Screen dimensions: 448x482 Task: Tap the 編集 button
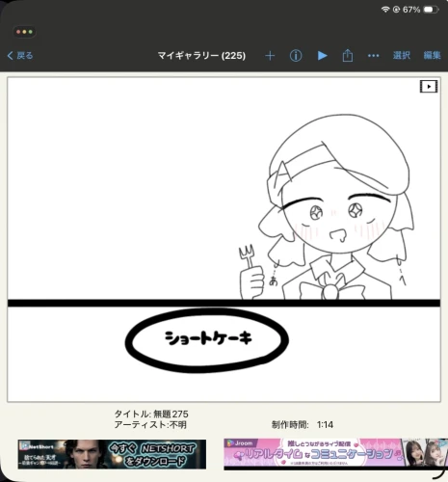(432, 55)
